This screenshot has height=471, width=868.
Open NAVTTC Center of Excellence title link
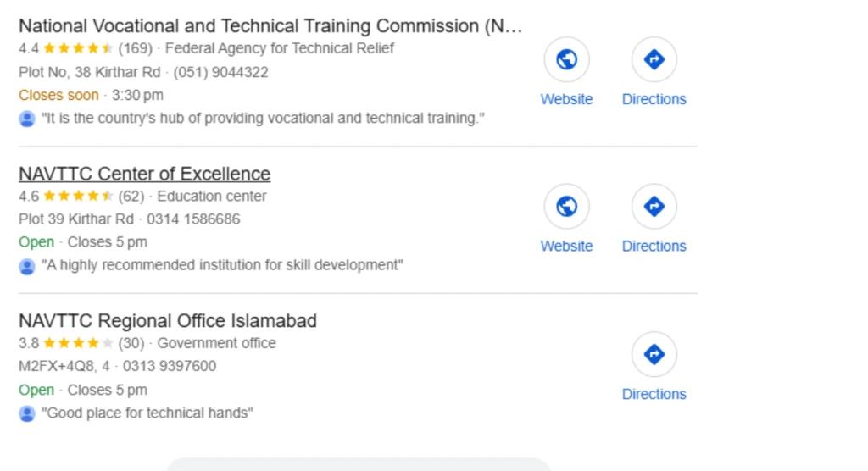coord(144,174)
